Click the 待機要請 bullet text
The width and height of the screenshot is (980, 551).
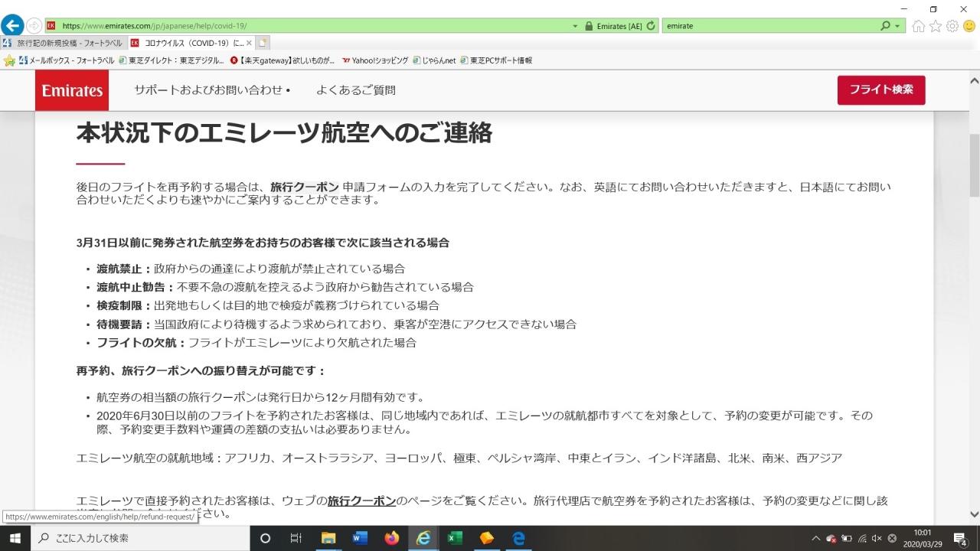[336, 324]
